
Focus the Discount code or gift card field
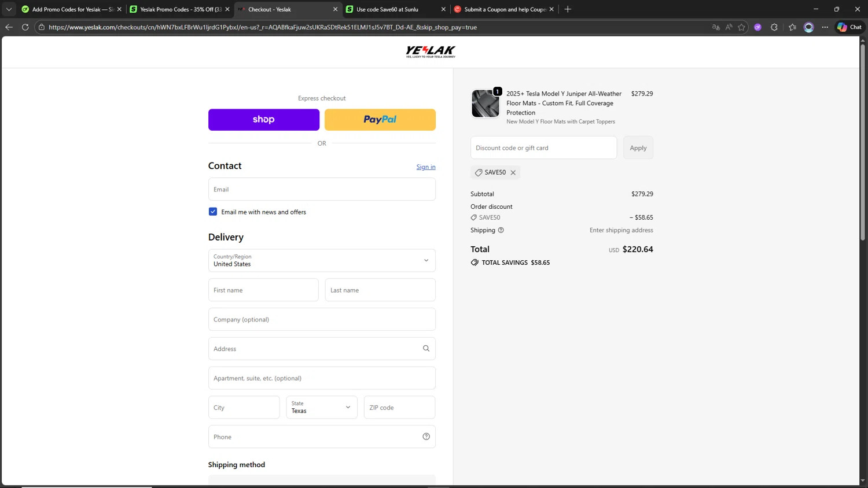[x=544, y=148]
